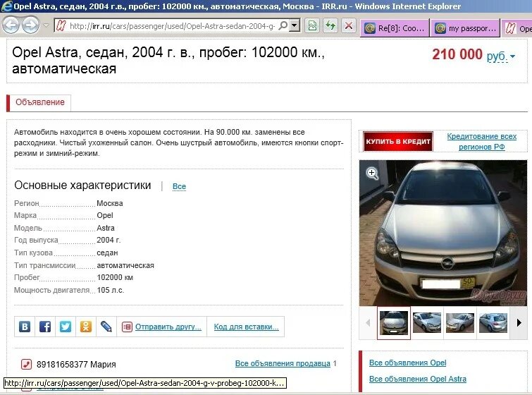Share via VKontakte icon
532x395 pixels.
point(25,327)
